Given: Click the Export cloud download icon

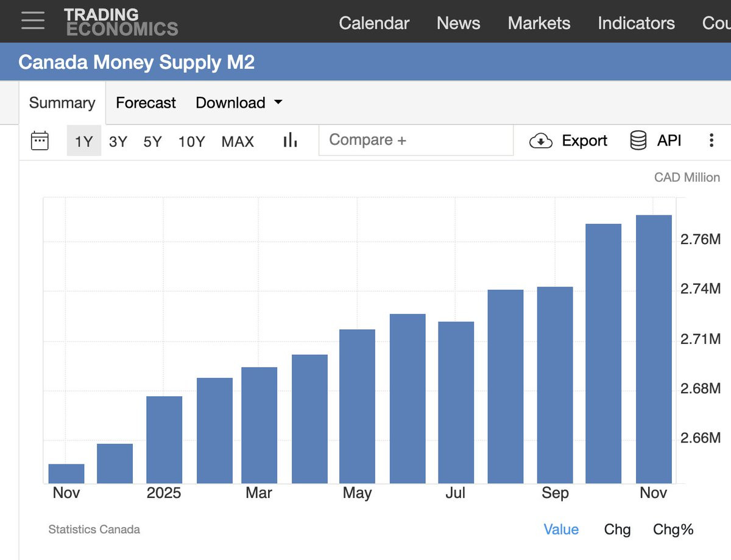Looking at the screenshot, I should (540, 141).
